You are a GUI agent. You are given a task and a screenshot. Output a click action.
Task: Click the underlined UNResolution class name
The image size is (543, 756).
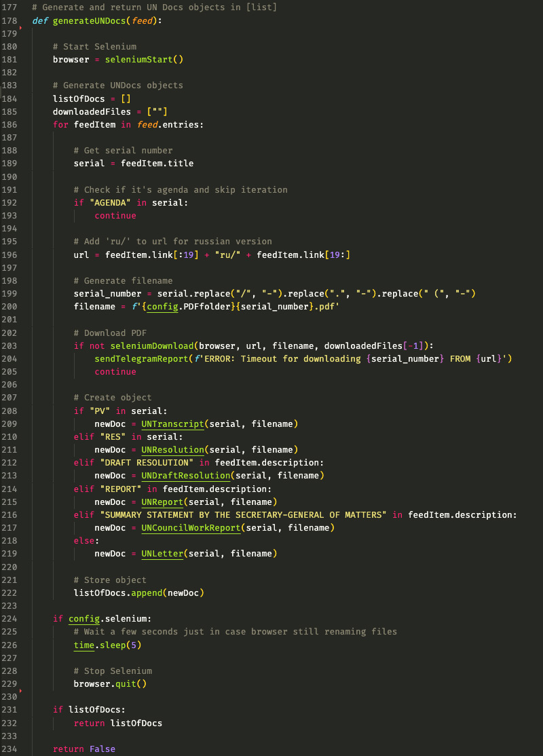pos(172,450)
